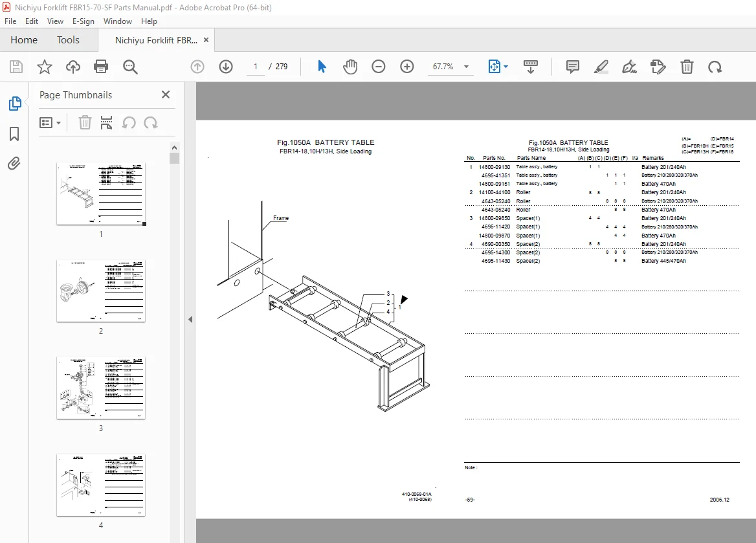Rotate the page clockwise in toolbar
This screenshot has height=543, width=756.
(x=715, y=67)
